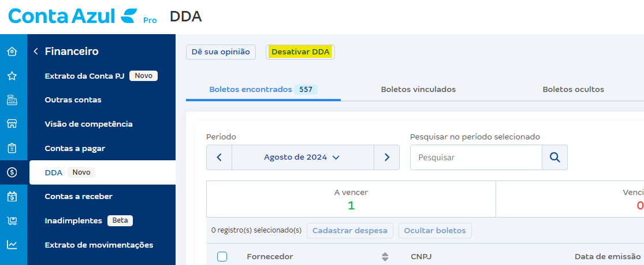Open Agosto de 2024 period dropdown

pyautogui.click(x=303, y=157)
